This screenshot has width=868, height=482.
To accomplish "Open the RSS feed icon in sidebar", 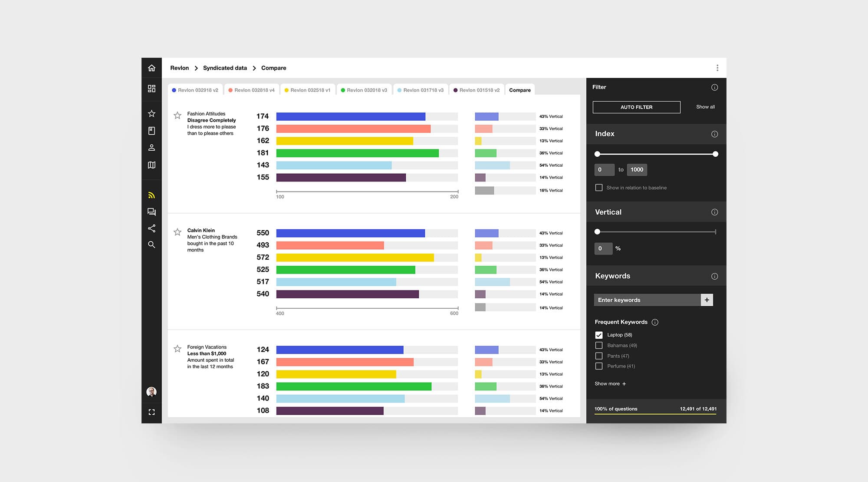I will (x=151, y=195).
